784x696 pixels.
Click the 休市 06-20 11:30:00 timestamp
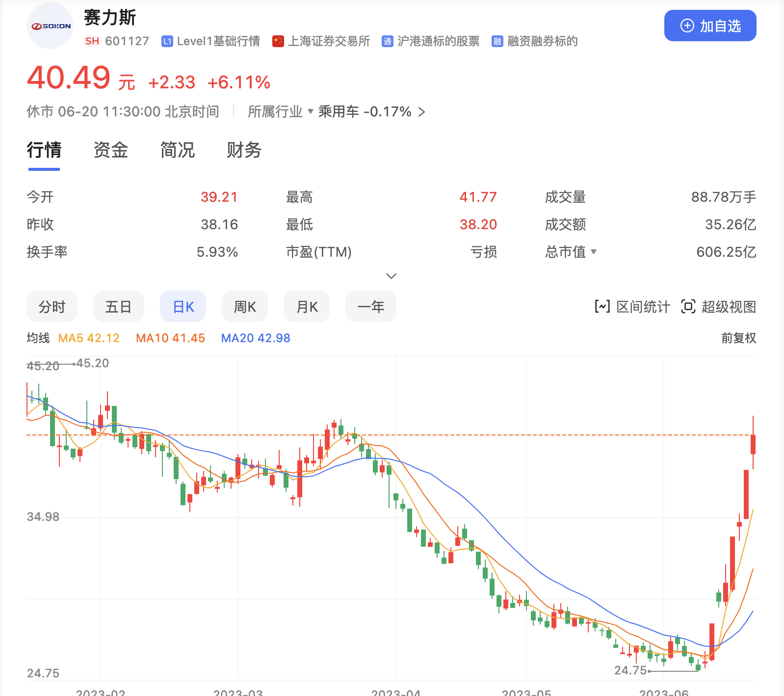123,112
